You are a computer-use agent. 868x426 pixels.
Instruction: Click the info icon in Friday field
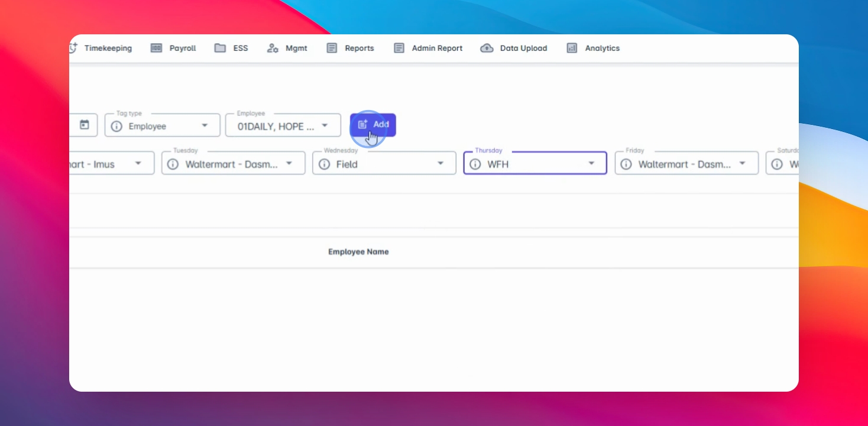point(626,164)
